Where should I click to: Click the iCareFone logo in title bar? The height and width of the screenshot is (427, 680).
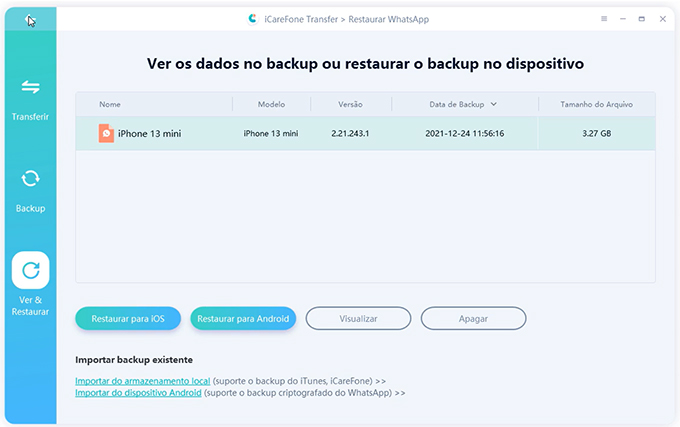pyautogui.click(x=252, y=19)
